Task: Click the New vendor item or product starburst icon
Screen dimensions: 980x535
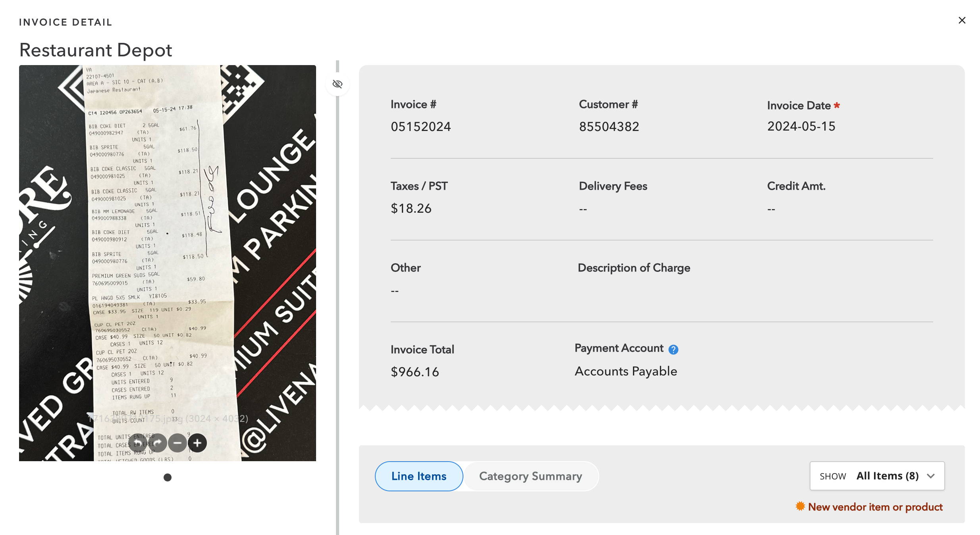Action: click(x=800, y=506)
